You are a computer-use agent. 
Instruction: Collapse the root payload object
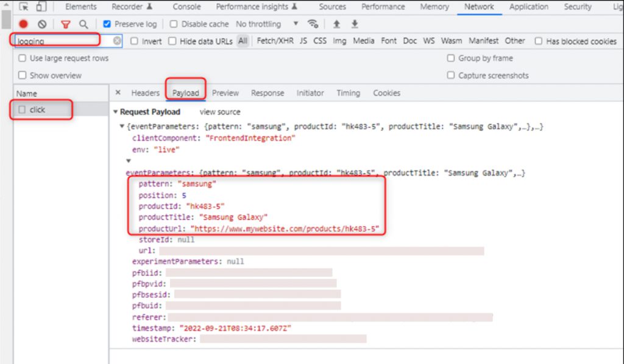click(x=122, y=127)
